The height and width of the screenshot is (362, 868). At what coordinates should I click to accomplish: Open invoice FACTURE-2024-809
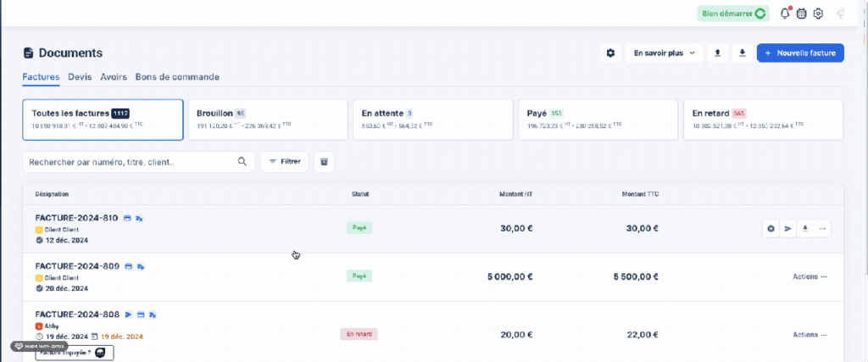pyautogui.click(x=77, y=266)
